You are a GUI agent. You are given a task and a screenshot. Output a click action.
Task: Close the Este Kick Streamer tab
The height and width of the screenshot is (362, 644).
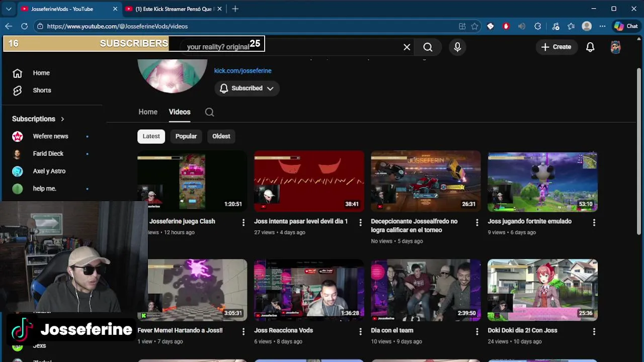pos(219,9)
